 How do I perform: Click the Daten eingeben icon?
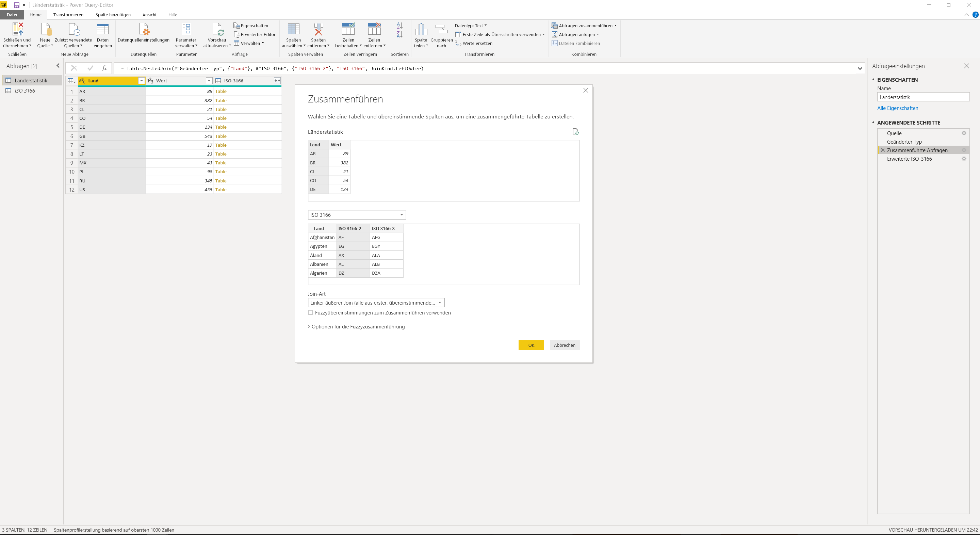coord(103,29)
